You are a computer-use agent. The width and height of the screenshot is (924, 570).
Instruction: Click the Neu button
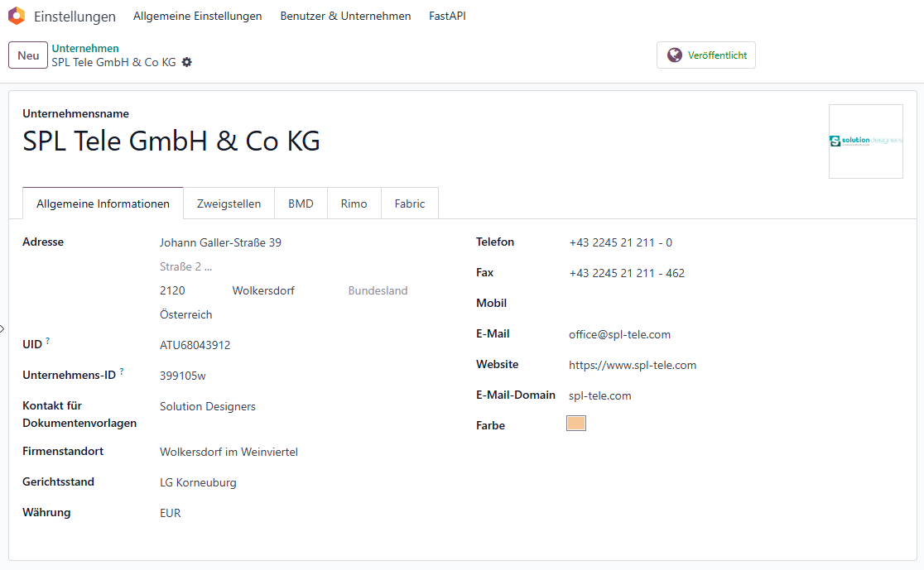[27, 55]
